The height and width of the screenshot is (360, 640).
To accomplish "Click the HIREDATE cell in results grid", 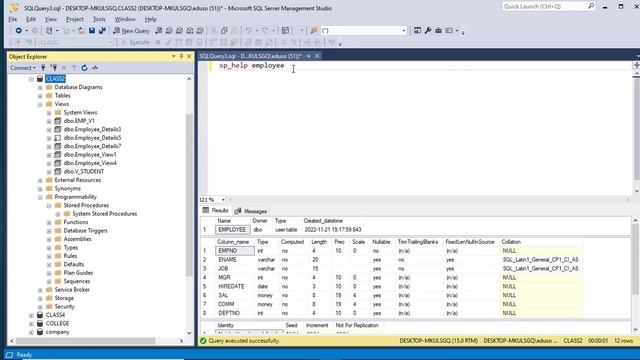I will coord(235,287).
